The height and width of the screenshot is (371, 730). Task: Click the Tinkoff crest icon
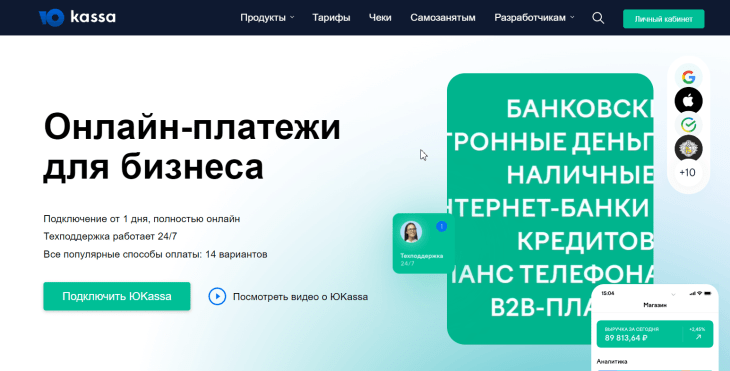coord(689,148)
